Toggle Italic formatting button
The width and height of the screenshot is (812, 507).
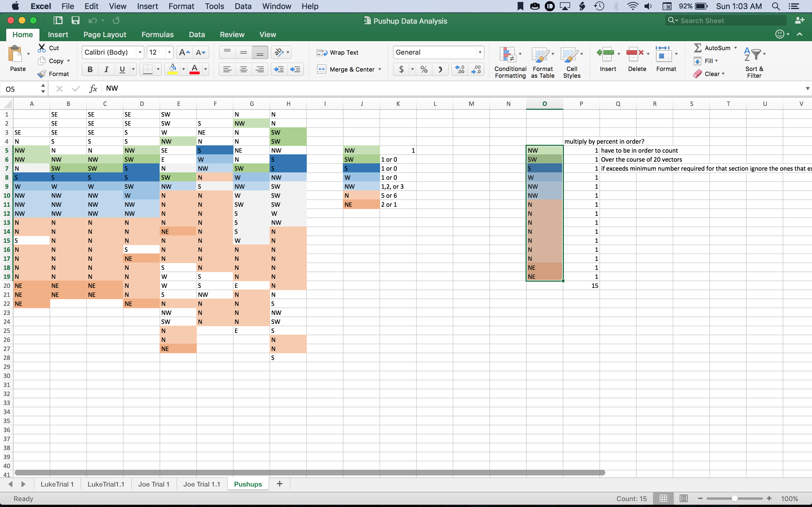[x=106, y=69]
